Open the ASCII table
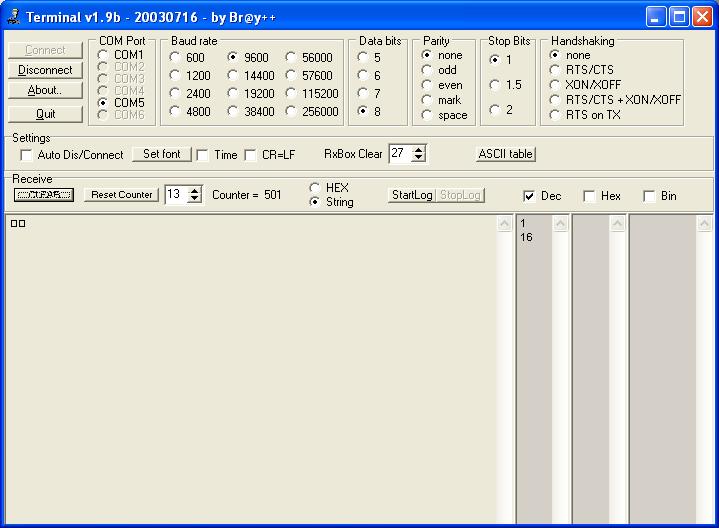The height and width of the screenshot is (528, 719). pos(506,154)
